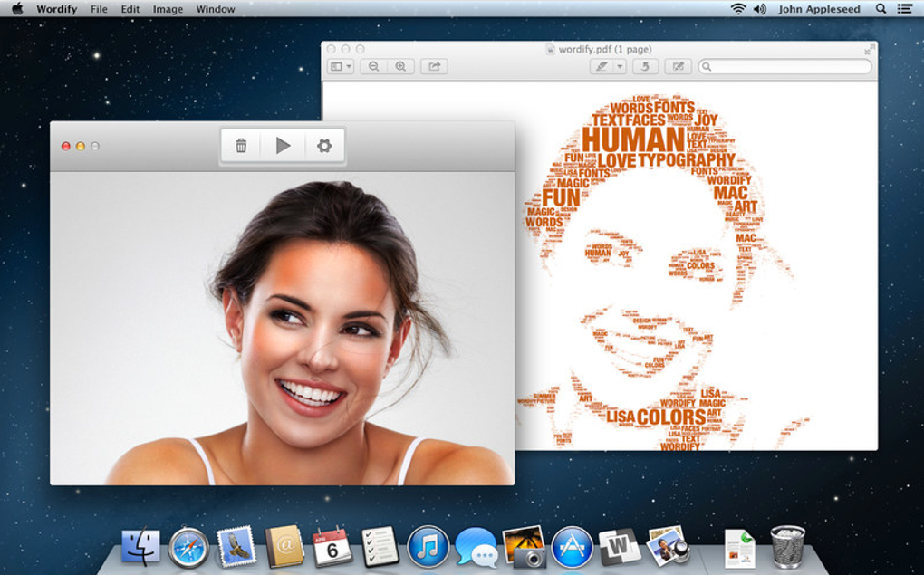Open the Wordify application menu
Image resolution: width=924 pixels, height=575 pixels.
[x=56, y=9]
